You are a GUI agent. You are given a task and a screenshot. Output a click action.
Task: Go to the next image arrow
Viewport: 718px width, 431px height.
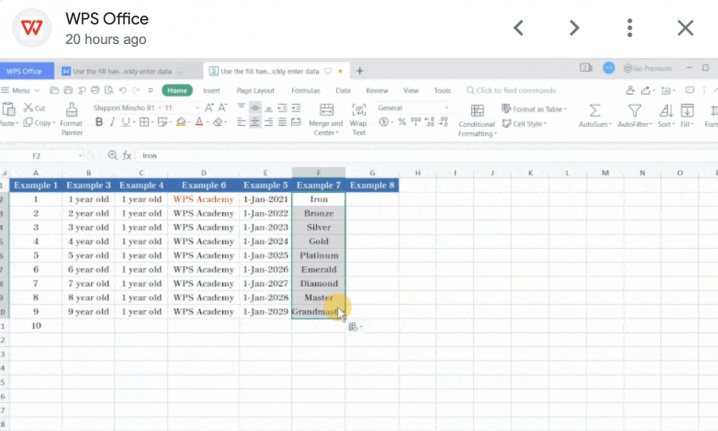[574, 28]
